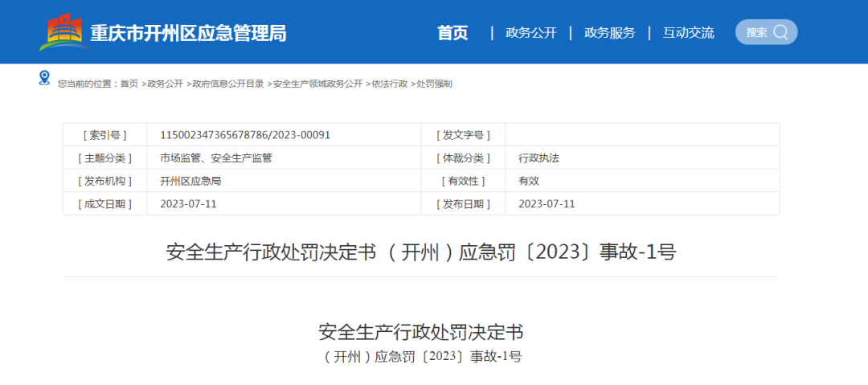
Task: Click the 重庆市开州区应急管理局 site title
Action: click(189, 33)
